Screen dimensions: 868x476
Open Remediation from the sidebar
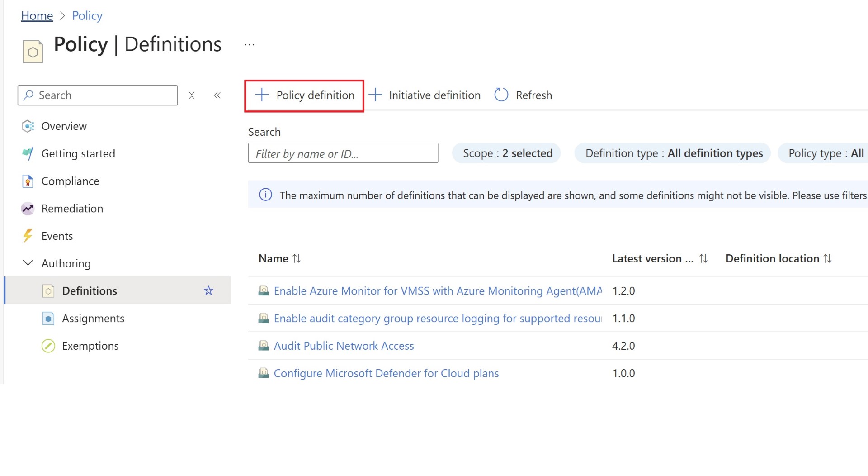click(72, 209)
